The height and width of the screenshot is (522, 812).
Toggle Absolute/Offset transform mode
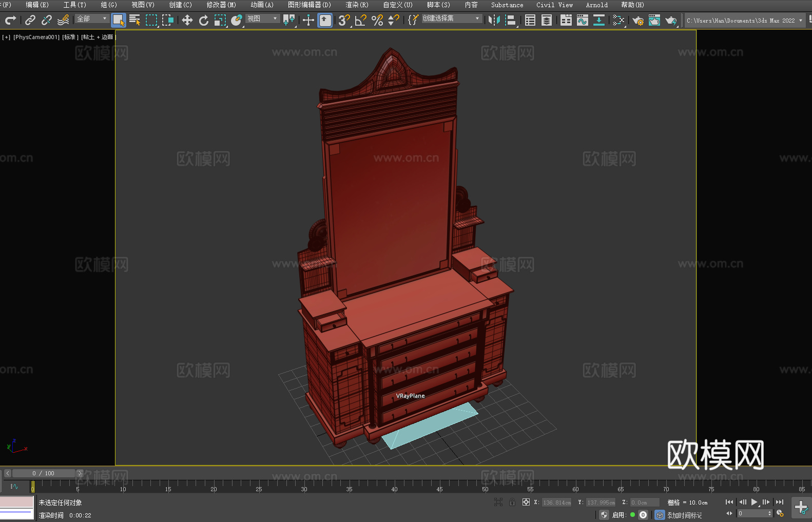(x=526, y=502)
